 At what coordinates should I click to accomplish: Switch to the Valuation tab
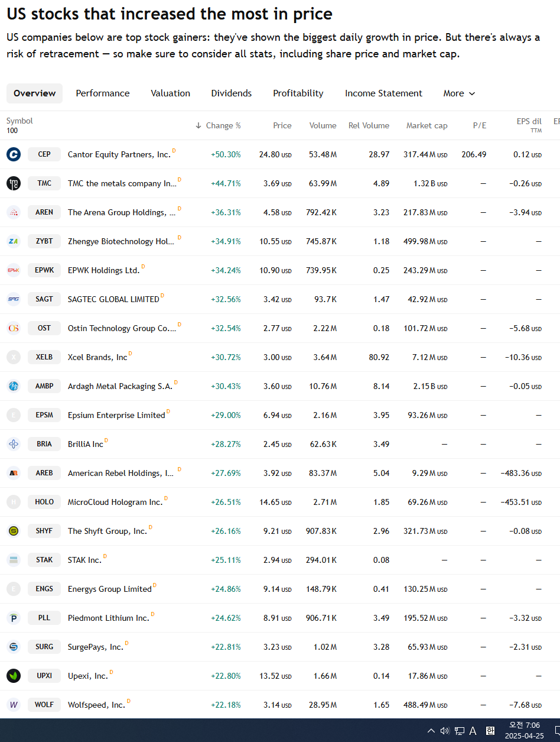coord(170,93)
